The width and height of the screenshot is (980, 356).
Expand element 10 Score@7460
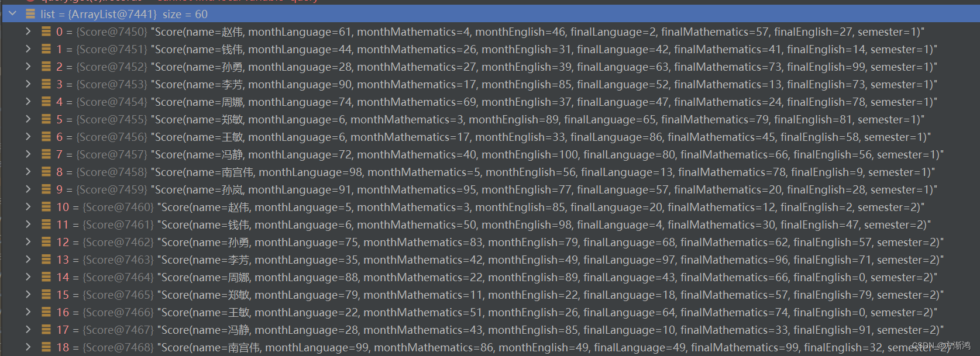point(28,207)
